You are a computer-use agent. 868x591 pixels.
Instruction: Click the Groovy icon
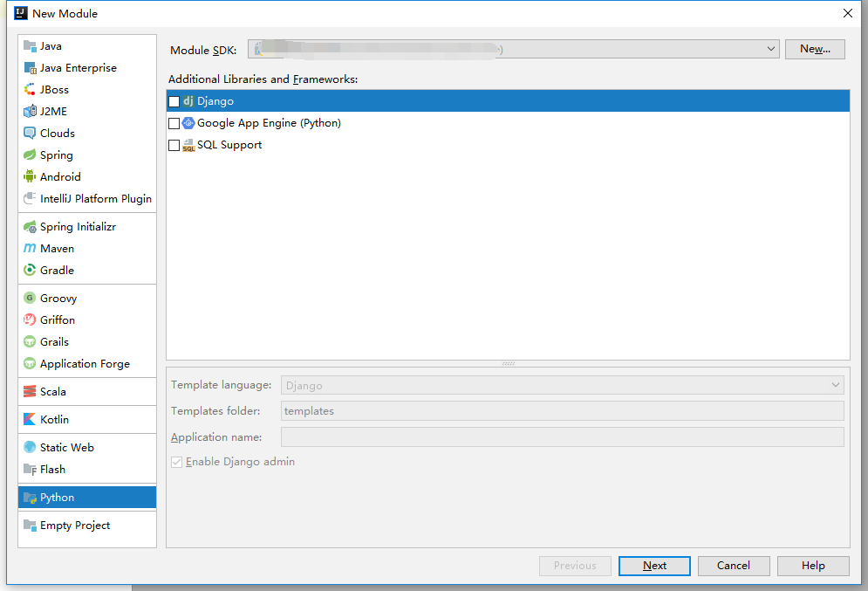pos(30,298)
